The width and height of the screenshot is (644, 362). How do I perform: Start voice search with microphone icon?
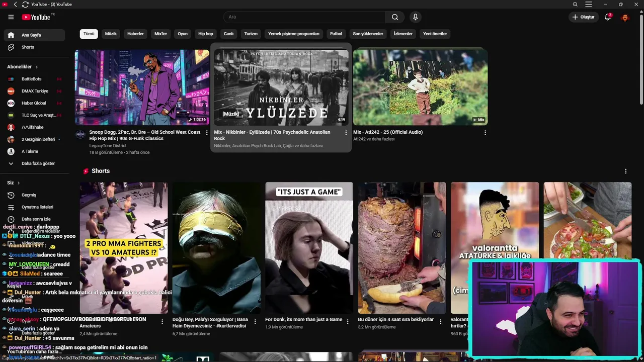tap(415, 17)
